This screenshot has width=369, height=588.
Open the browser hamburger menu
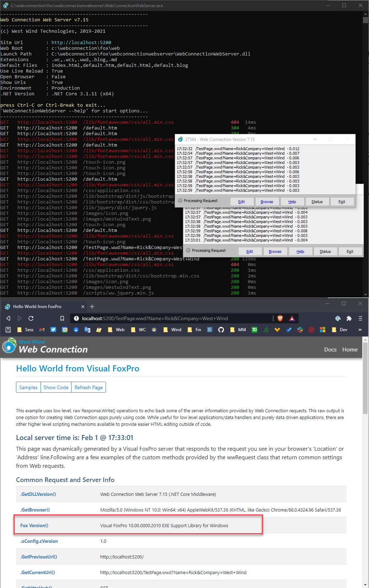360,318
